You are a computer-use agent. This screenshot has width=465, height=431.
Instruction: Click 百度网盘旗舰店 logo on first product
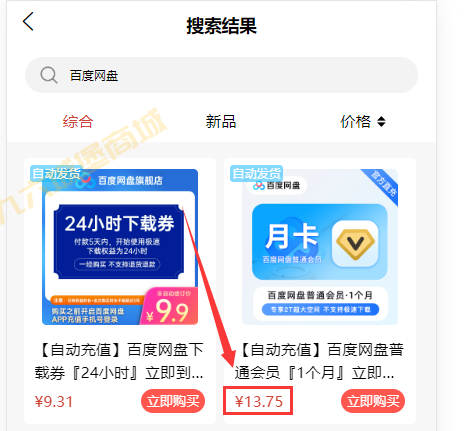tap(121, 181)
